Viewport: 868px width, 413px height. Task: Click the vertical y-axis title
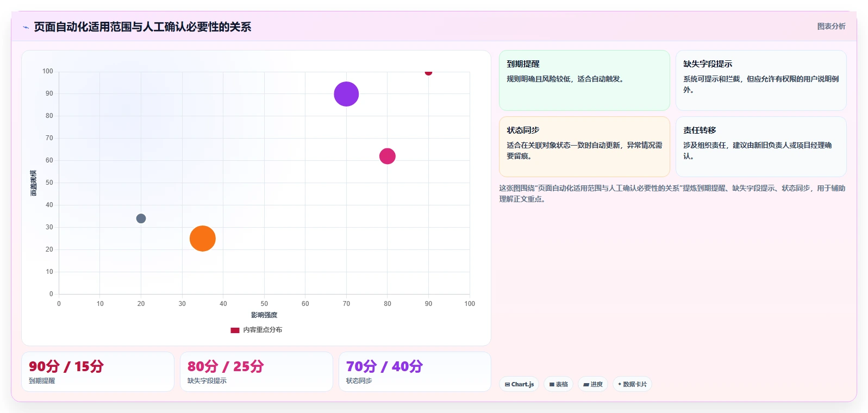34,183
